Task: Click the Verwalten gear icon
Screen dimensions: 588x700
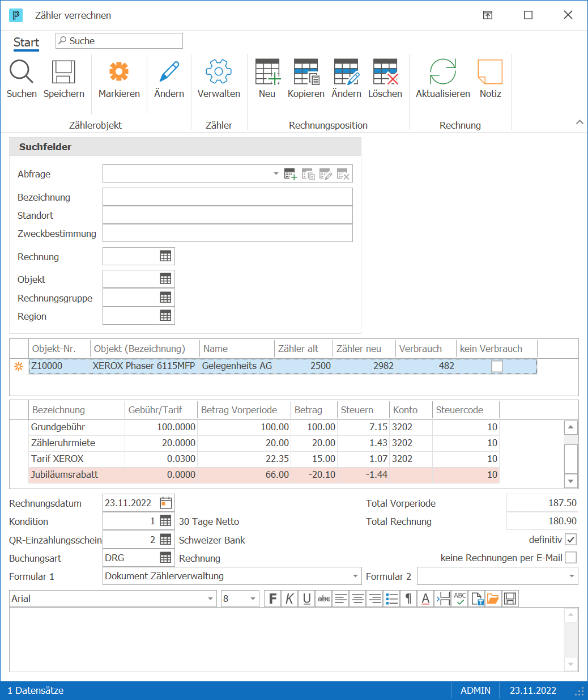Action: [x=219, y=72]
